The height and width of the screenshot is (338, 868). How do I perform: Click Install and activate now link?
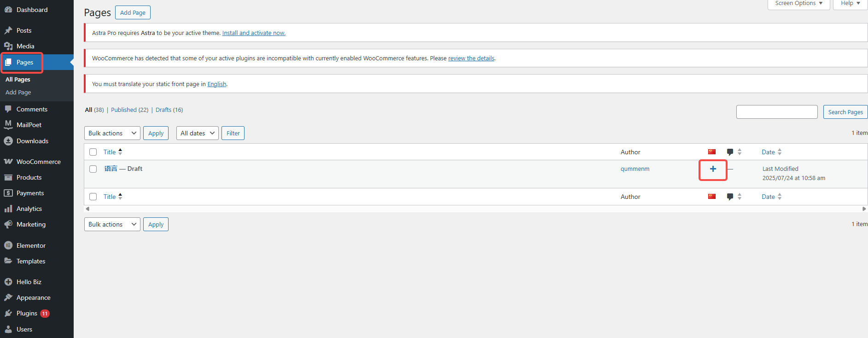click(x=254, y=33)
